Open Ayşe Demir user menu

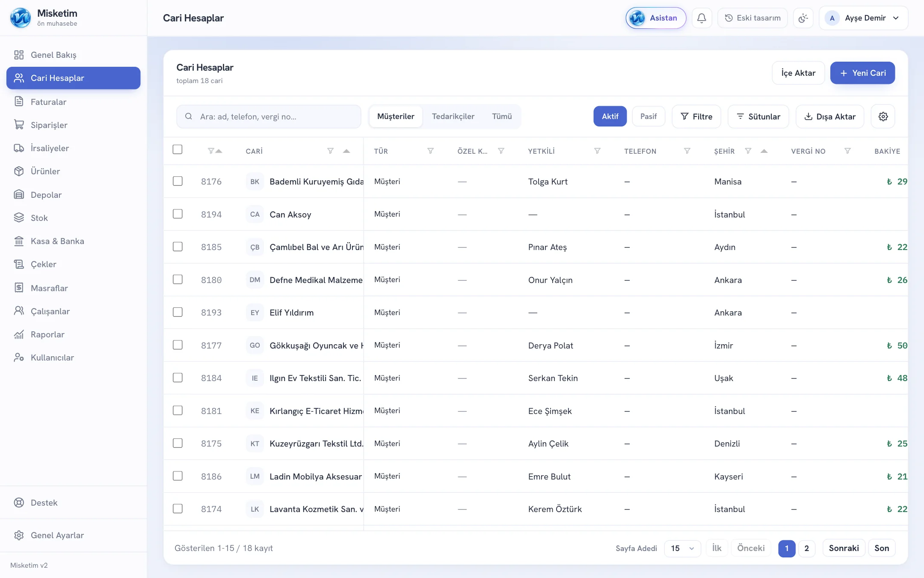(863, 18)
